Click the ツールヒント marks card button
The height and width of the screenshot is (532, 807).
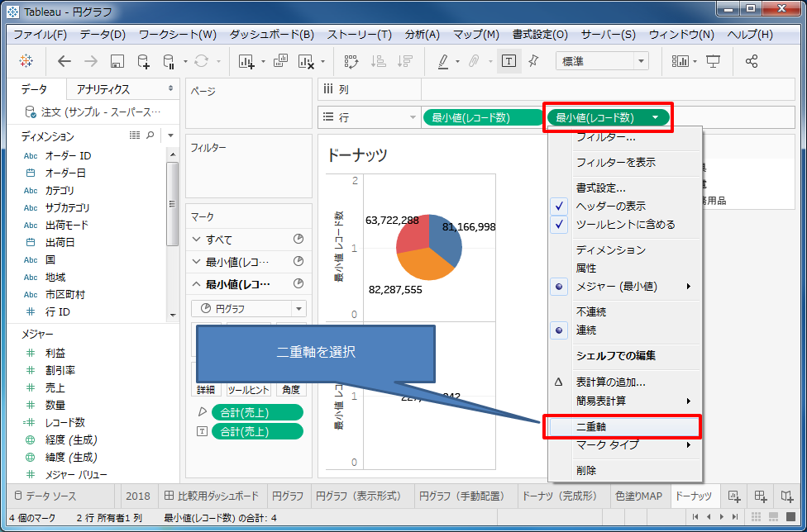248,390
